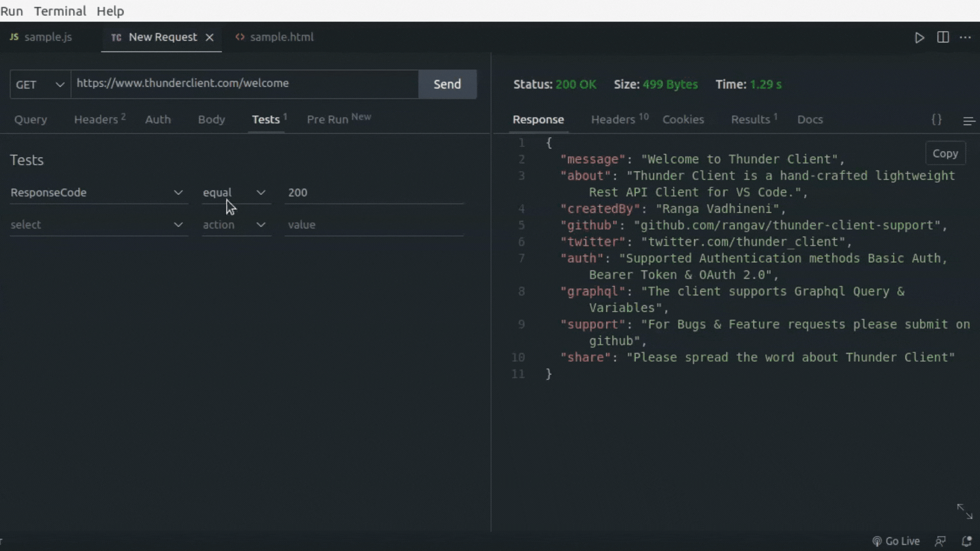Viewport: 980px width, 551px height.
Task: Open the Docs tab
Action: coord(810,119)
